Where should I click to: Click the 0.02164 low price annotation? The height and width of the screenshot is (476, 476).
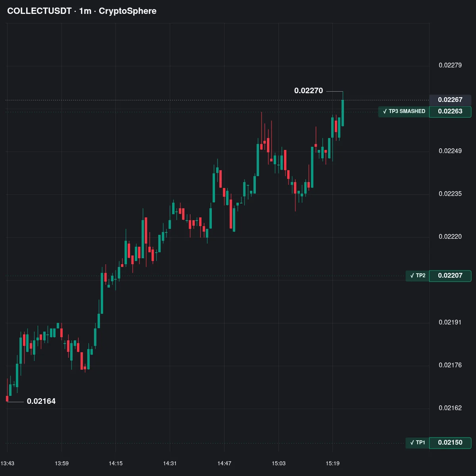tap(41, 401)
